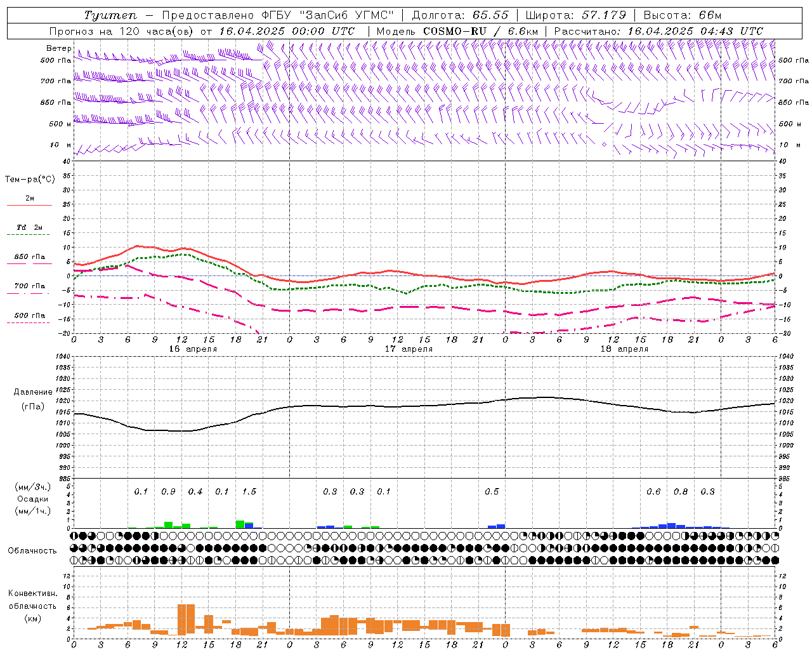Click the left '500 м' wind level label
812x650 pixels.
click(60, 124)
